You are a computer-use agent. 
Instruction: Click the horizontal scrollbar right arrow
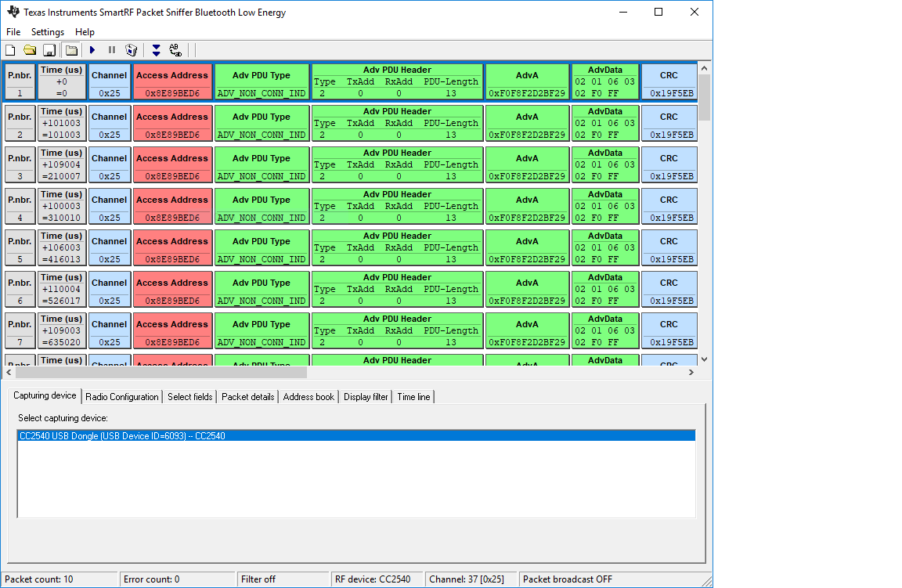691,372
